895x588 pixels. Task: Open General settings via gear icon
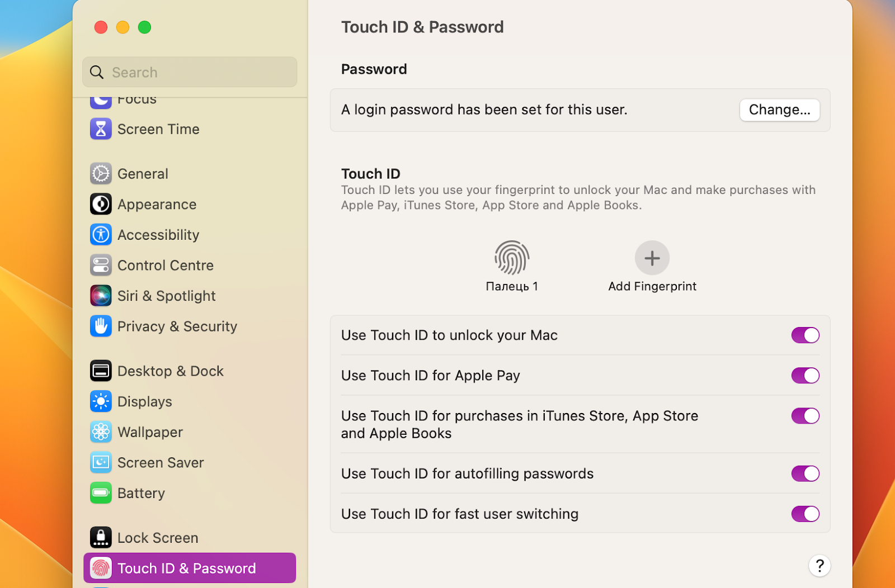101,173
